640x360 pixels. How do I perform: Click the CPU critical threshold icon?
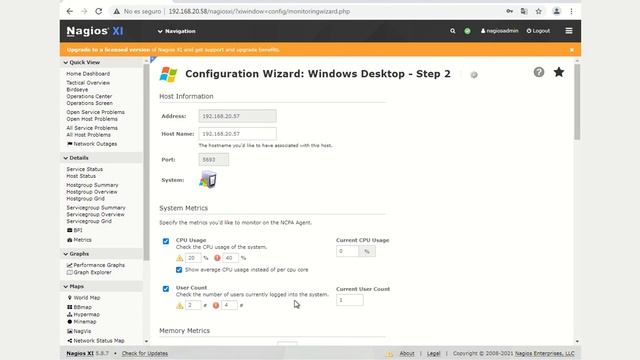click(x=217, y=258)
